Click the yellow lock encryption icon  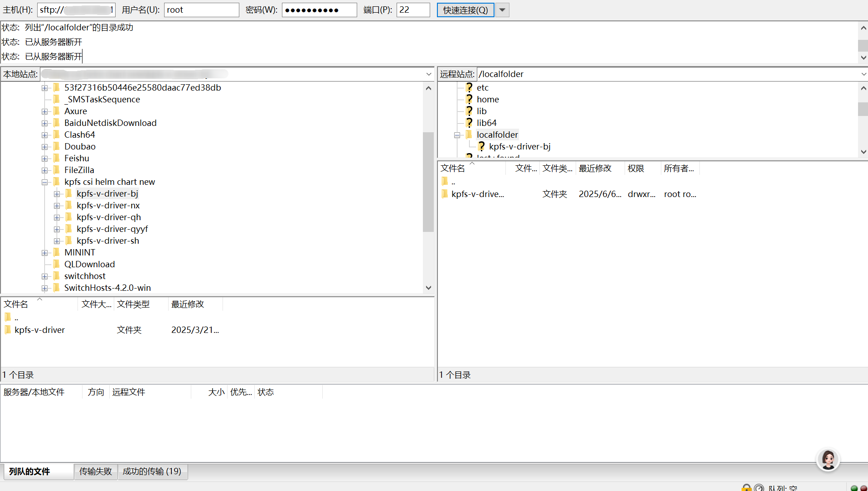746,488
